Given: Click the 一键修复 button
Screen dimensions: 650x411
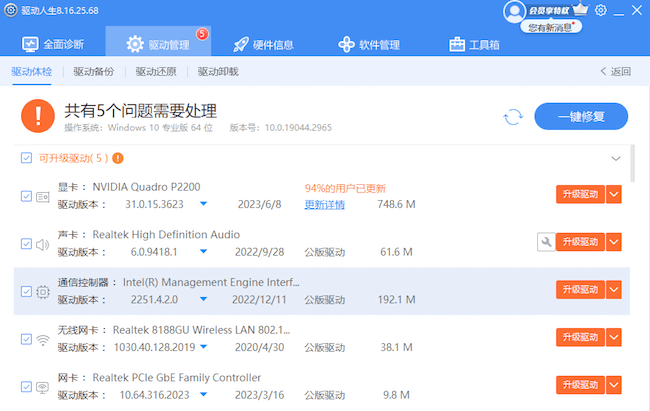Looking at the screenshot, I should 581,117.
